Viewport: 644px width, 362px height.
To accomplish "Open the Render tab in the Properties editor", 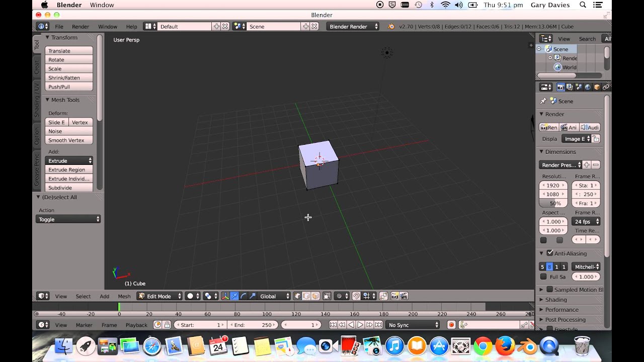I will [560, 87].
